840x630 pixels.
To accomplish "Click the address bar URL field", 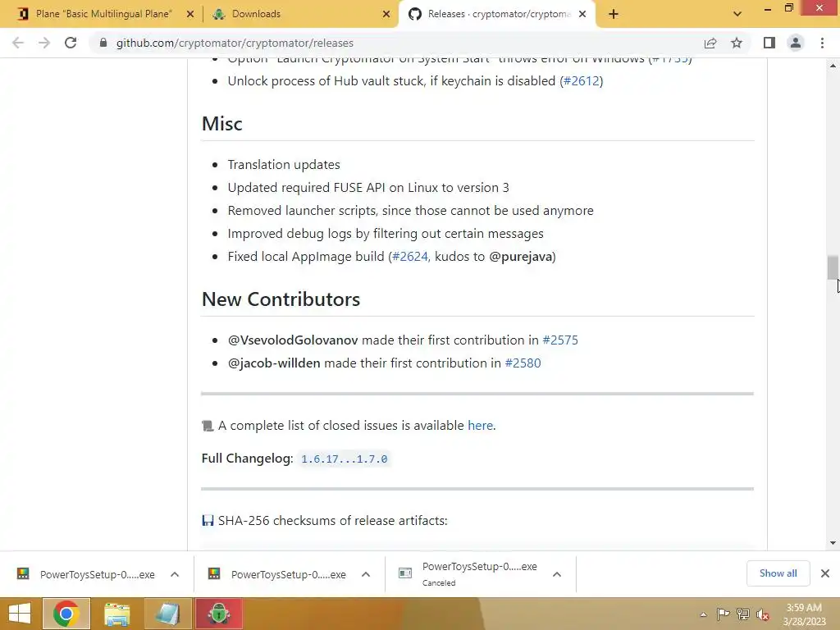I will 396,43.
